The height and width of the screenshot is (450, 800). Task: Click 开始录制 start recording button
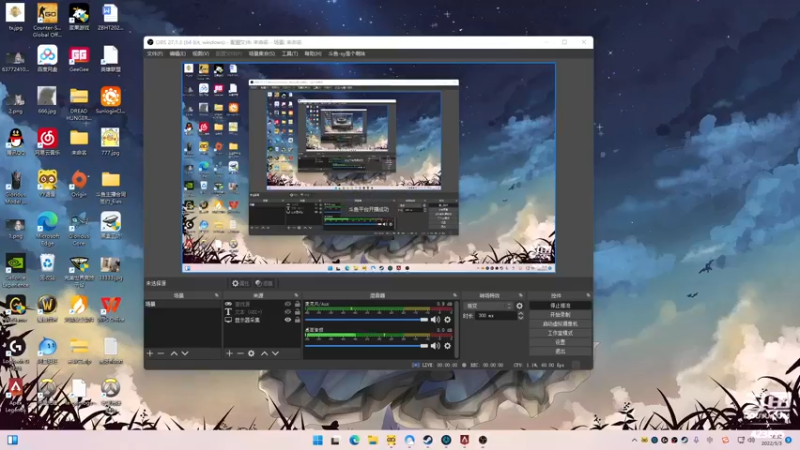pyautogui.click(x=560, y=315)
